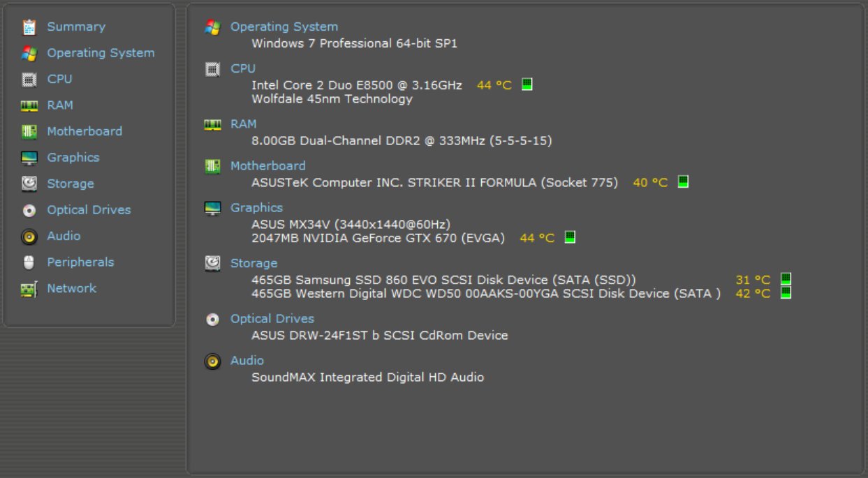The image size is (868, 478).
Task: Click the Graphics monitor icon in sidebar
Action: (29, 158)
